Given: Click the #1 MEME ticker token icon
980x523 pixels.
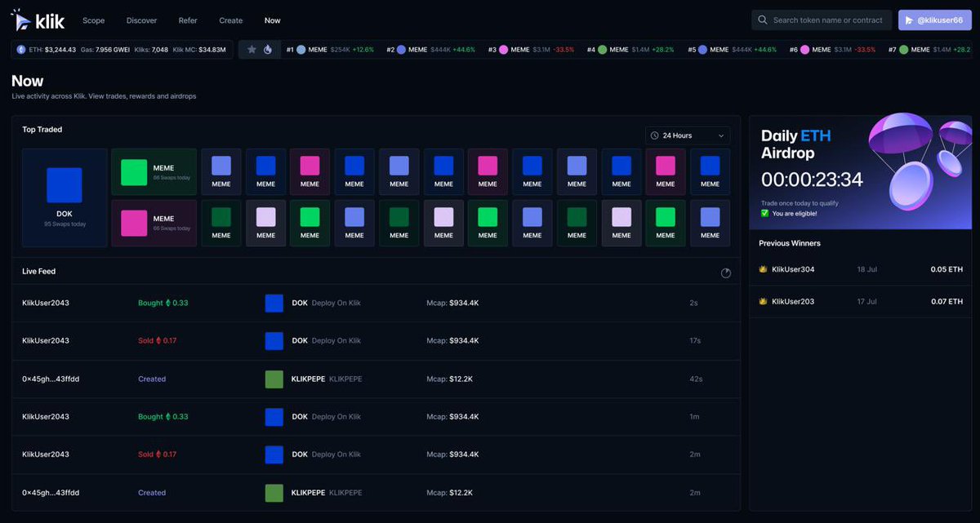Looking at the screenshot, I should [x=301, y=50].
